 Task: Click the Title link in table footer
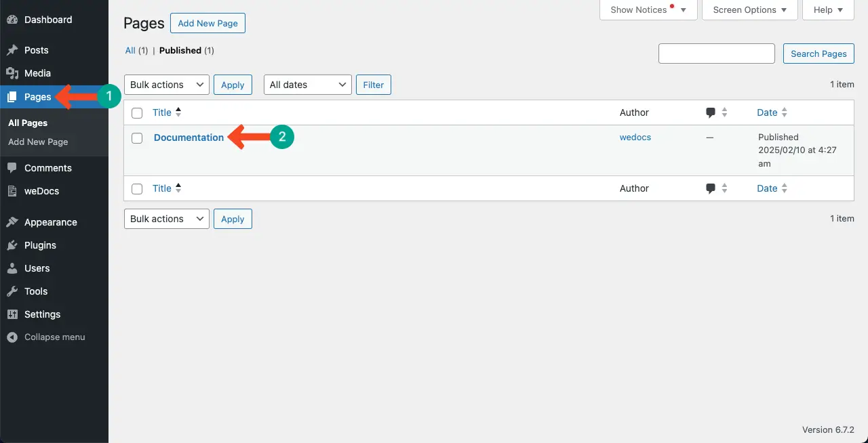pyautogui.click(x=162, y=188)
